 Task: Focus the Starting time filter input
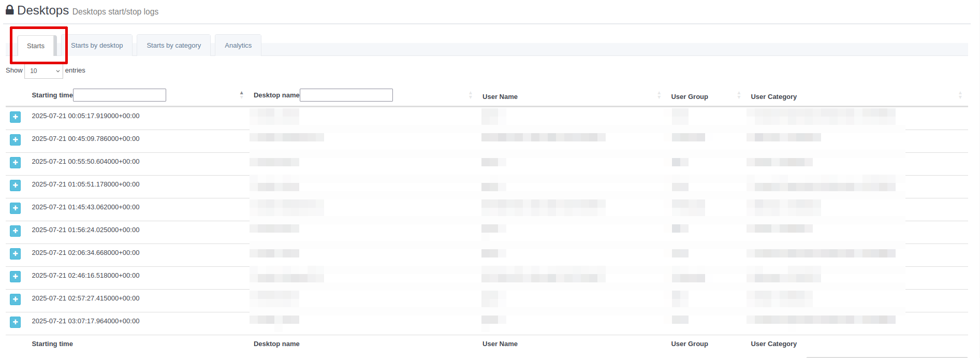point(120,95)
